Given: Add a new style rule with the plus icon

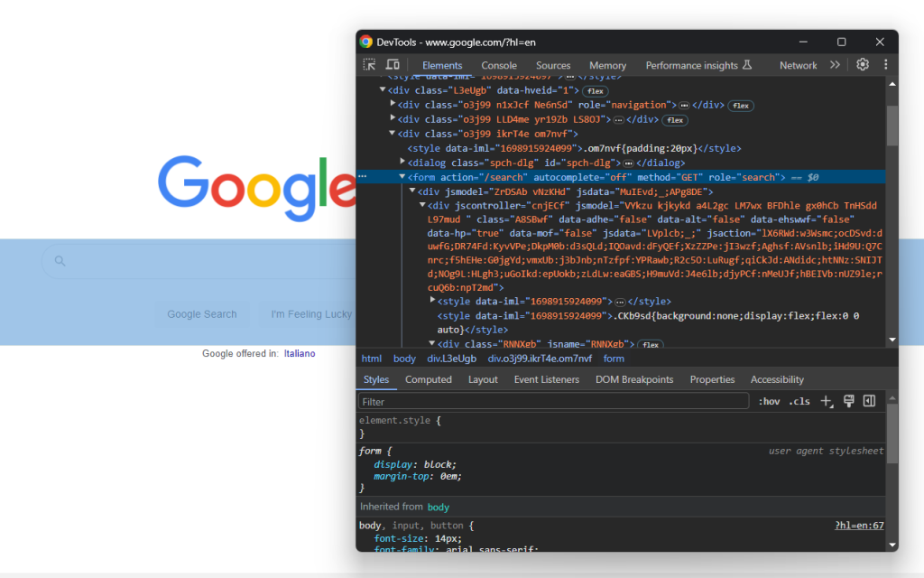Looking at the screenshot, I should (x=827, y=401).
